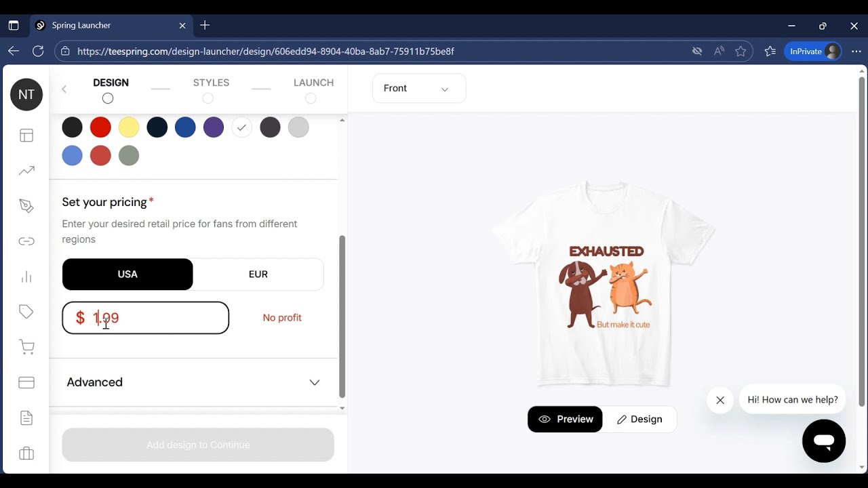868x488 pixels.
Task: Choose the royal blue shirt color
Action: click(185, 127)
